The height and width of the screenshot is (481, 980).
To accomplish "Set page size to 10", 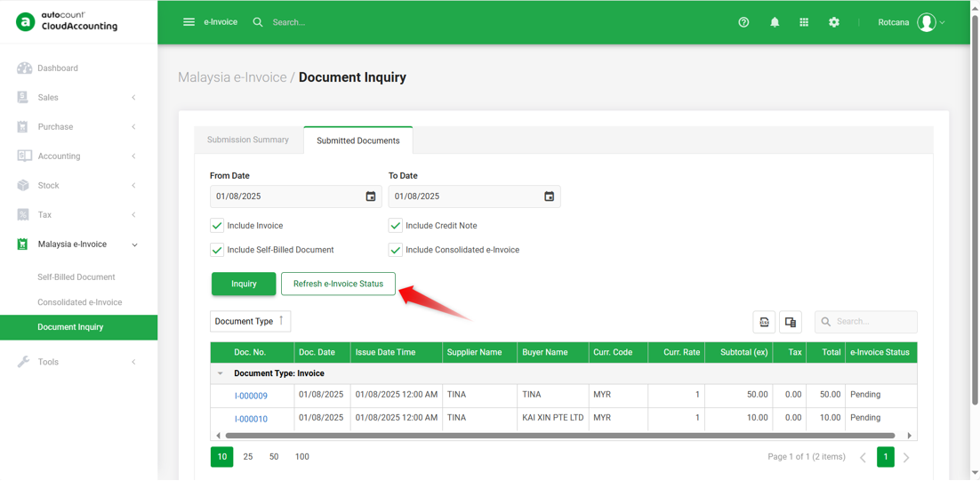I will (221, 457).
